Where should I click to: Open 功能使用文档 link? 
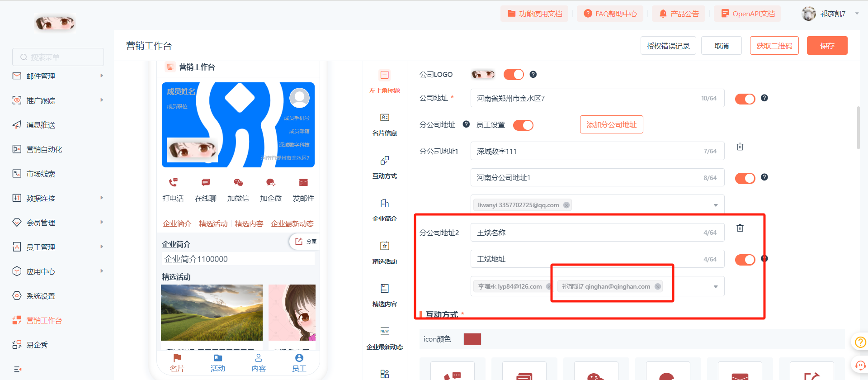click(534, 14)
